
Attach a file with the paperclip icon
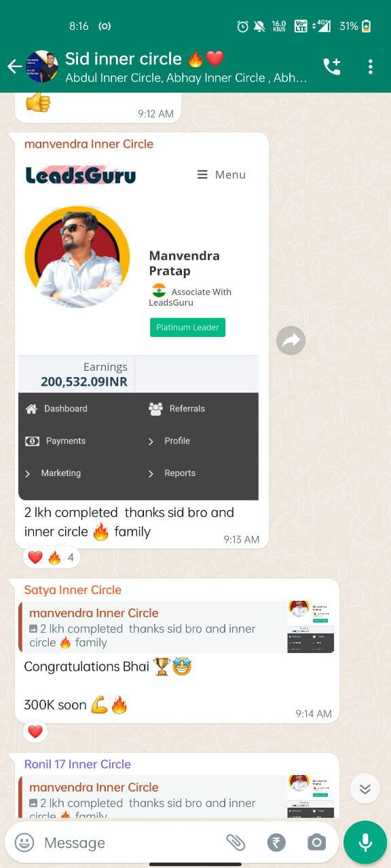(x=236, y=842)
